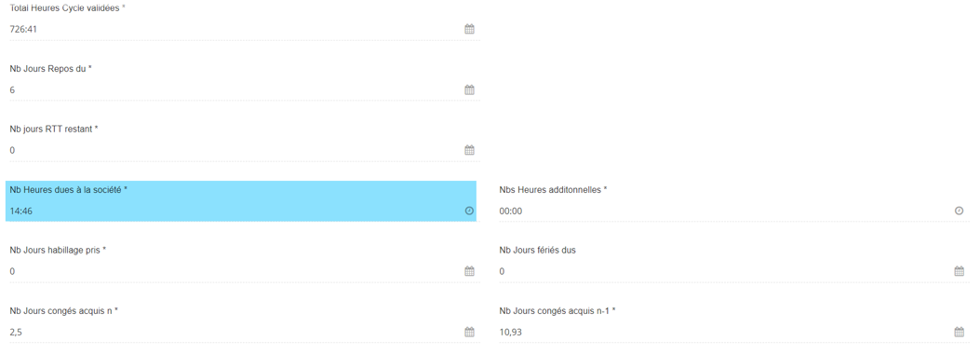Edit the 2,5 congés acquis n value
The height and width of the screenshot is (355, 980).
(235, 332)
